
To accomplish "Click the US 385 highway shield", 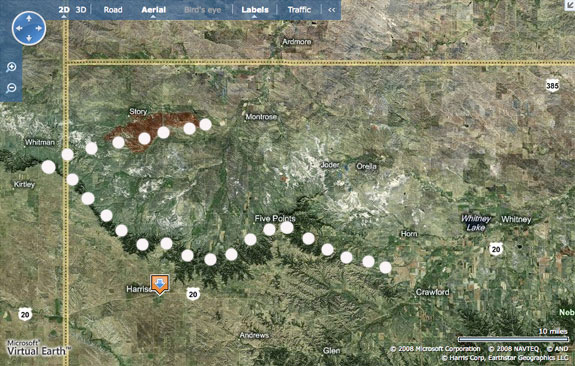I will (x=552, y=85).
